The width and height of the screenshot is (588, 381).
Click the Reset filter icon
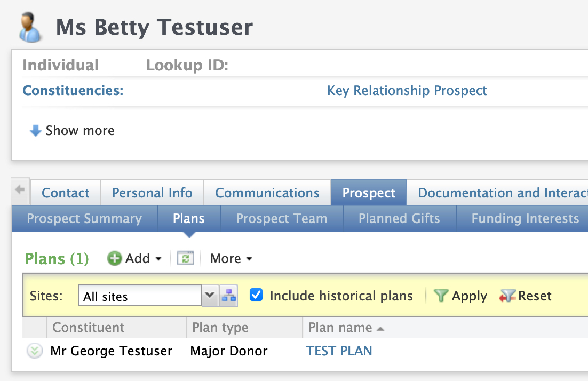(x=507, y=296)
